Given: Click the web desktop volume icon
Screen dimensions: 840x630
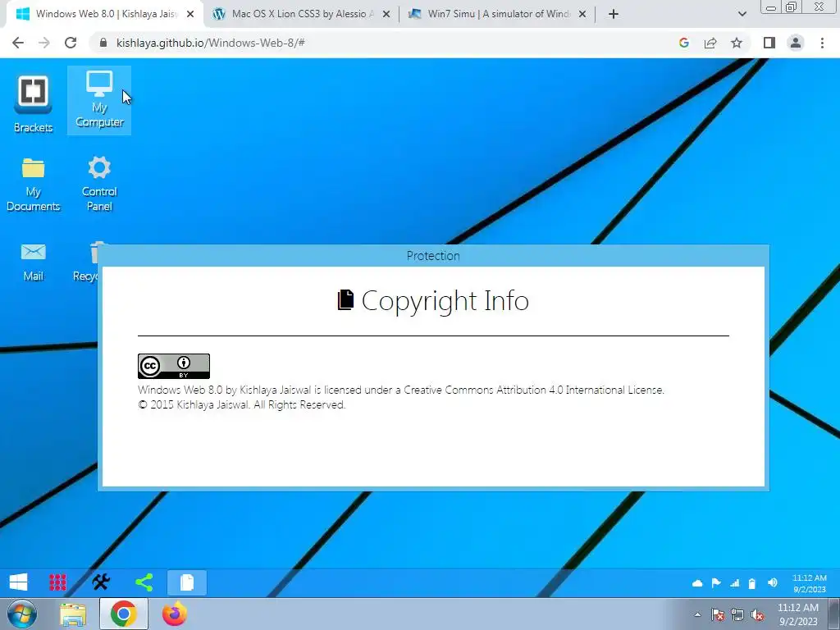Looking at the screenshot, I should pos(772,583).
